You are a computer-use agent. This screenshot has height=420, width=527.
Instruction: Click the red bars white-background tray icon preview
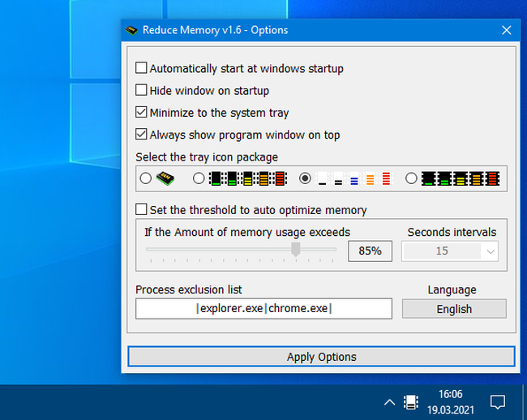[386, 178]
